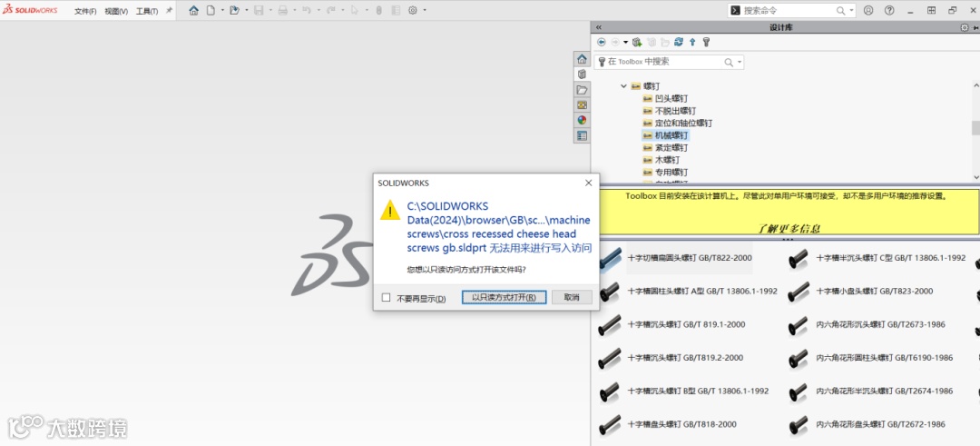This screenshot has height=446, width=980.
Task: Click the pin icon beside the Tools menu
Action: pos(169,11)
